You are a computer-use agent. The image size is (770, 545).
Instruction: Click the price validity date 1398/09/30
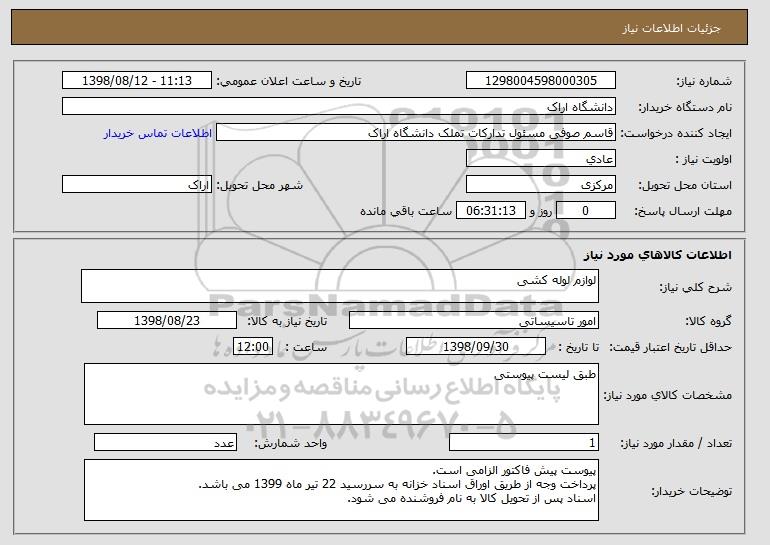point(476,347)
